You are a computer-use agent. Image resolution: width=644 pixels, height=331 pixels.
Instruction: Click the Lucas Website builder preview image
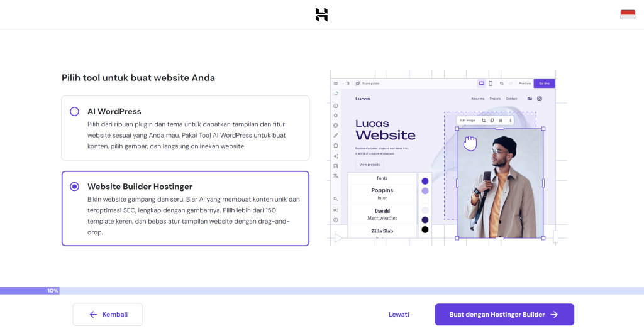pyautogui.click(x=448, y=158)
